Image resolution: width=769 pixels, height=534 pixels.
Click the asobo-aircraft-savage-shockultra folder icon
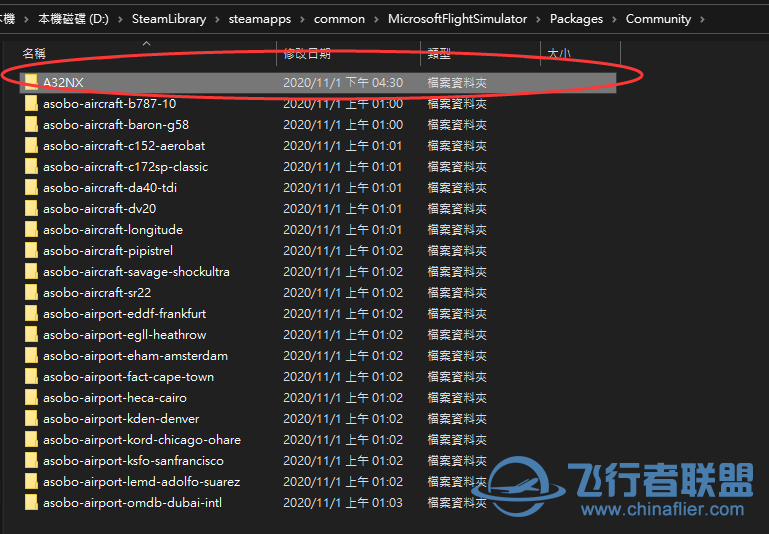pyautogui.click(x=31, y=272)
